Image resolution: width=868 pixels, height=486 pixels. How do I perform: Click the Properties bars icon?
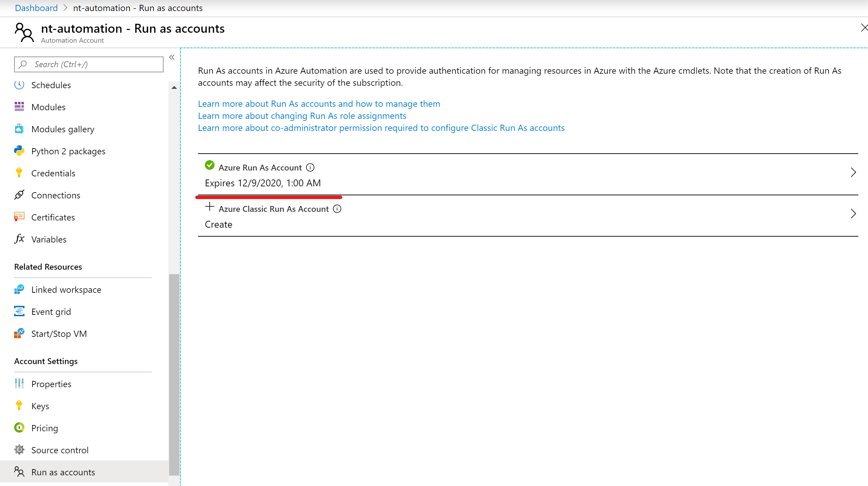pyautogui.click(x=19, y=384)
